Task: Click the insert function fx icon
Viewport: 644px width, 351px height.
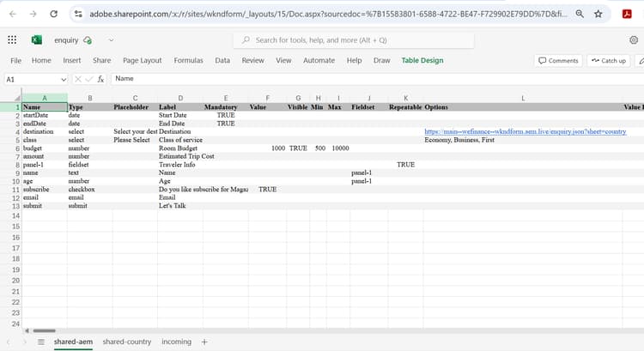Action: [x=100, y=79]
